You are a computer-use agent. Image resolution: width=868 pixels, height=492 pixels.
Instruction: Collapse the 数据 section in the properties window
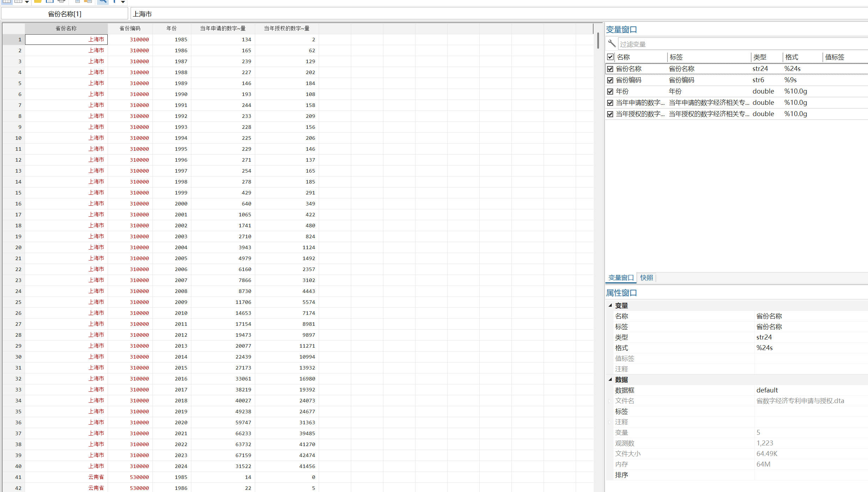(610, 379)
